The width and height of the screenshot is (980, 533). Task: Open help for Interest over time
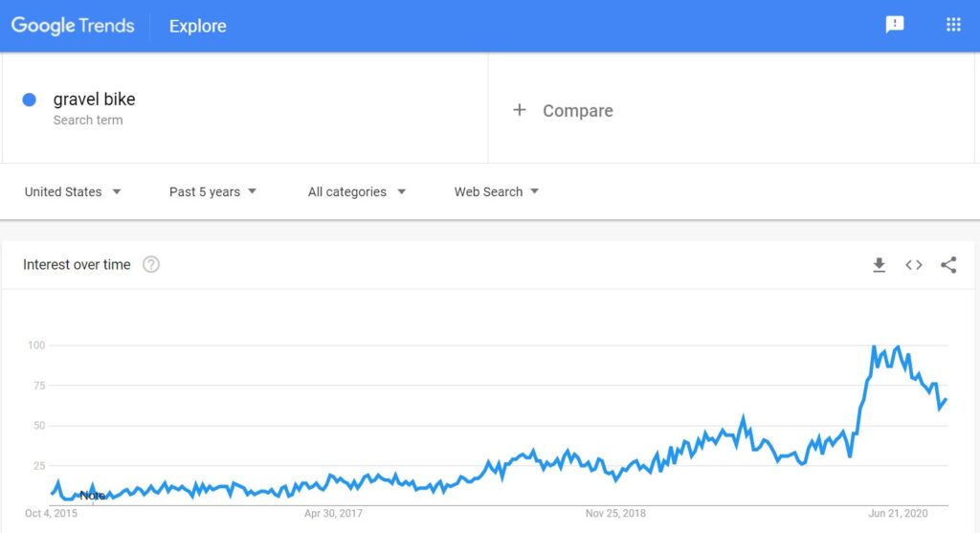pos(150,264)
